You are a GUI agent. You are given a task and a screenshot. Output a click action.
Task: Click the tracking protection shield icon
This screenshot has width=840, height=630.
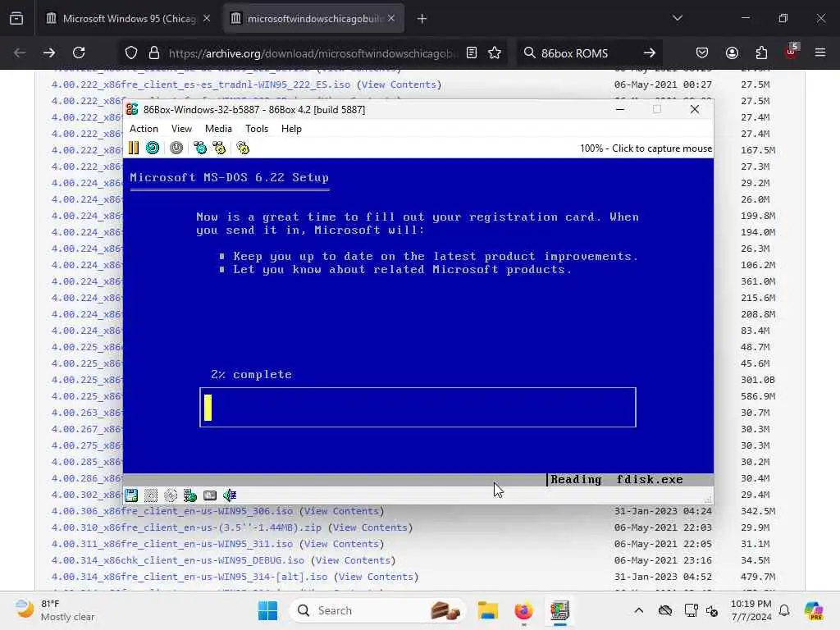(131, 52)
